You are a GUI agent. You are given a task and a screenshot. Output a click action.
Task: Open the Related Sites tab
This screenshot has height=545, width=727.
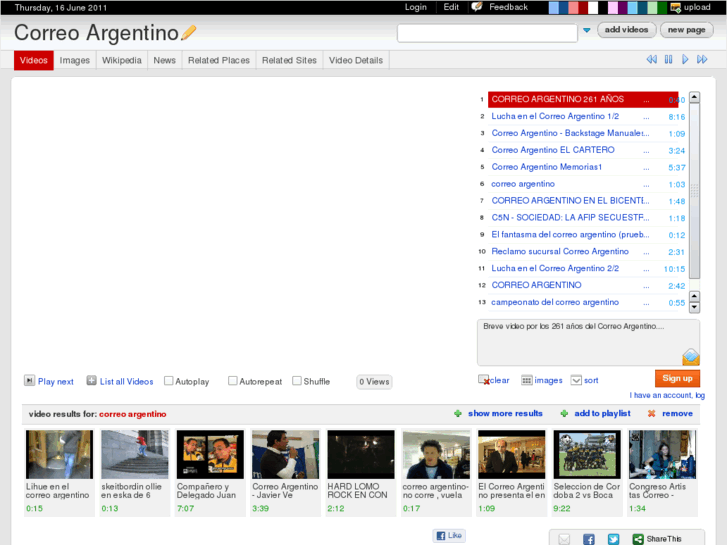(x=289, y=60)
